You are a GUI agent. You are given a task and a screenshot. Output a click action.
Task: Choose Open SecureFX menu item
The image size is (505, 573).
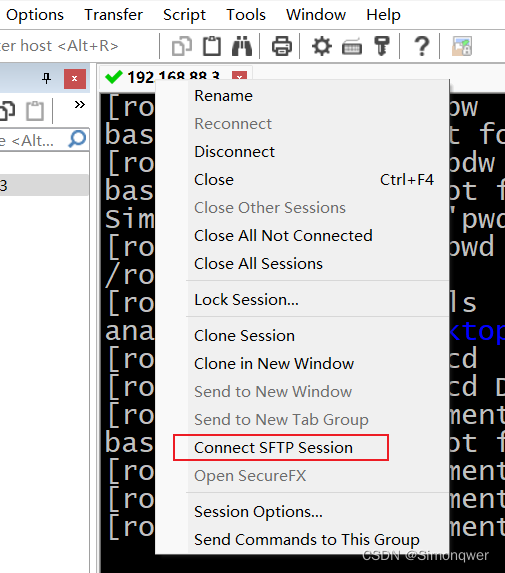tap(303, 476)
